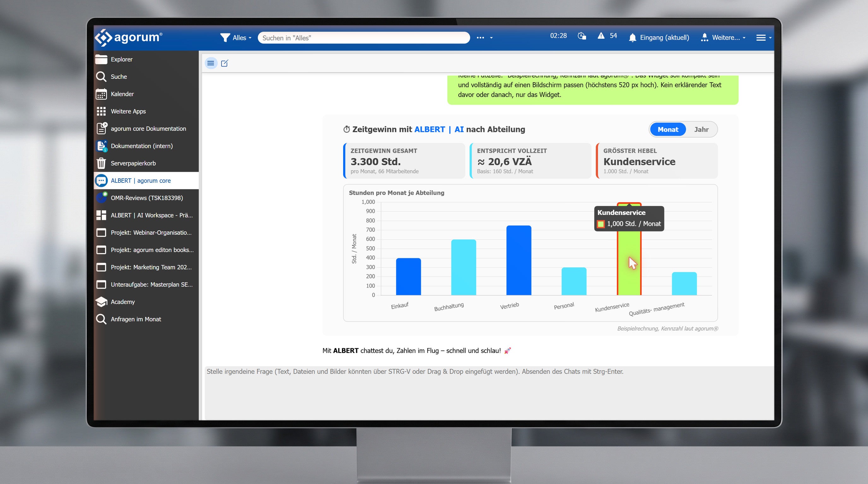The image size is (868, 484).
Task: Open agorum core Dokumentation
Action: point(146,129)
